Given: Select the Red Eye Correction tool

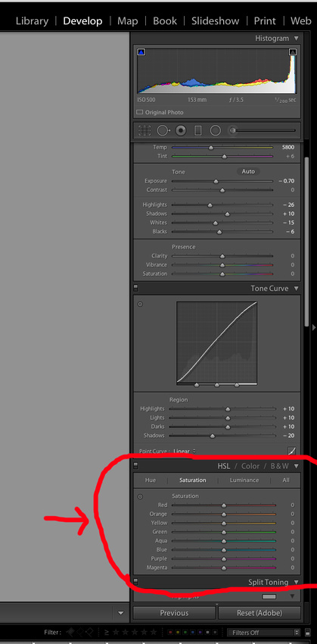Looking at the screenshot, I should pos(181,130).
